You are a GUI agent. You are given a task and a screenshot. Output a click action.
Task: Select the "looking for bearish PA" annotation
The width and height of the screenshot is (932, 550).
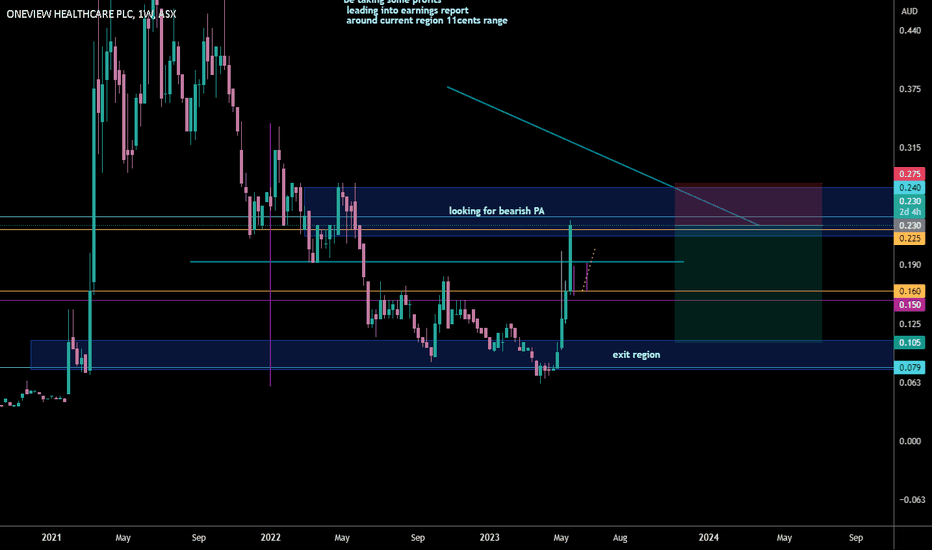[496, 211]
